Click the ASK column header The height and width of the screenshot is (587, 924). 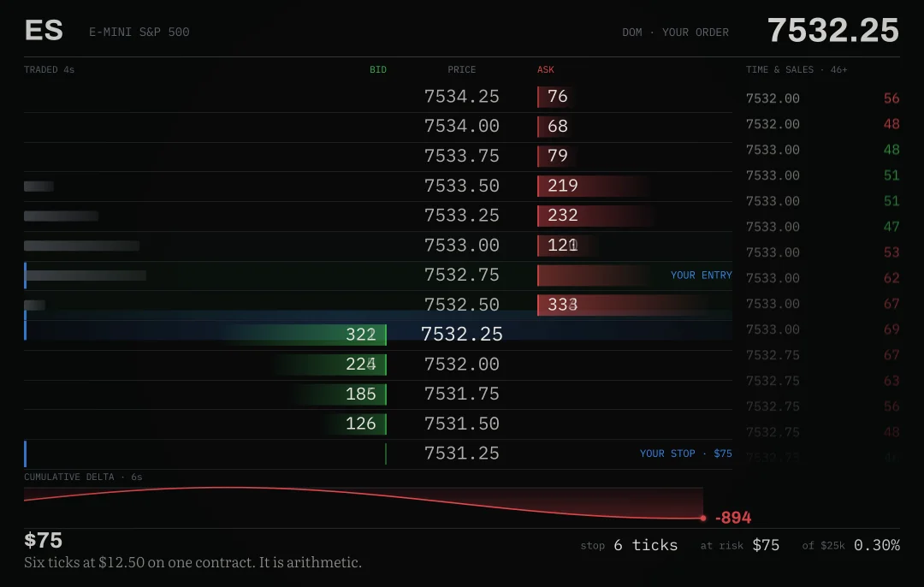[545, 69]
